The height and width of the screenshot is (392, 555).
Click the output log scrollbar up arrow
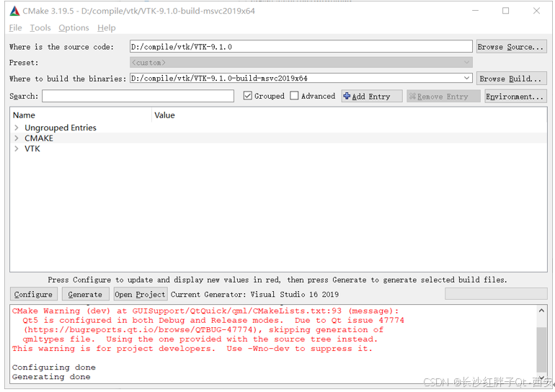point(541,311)
